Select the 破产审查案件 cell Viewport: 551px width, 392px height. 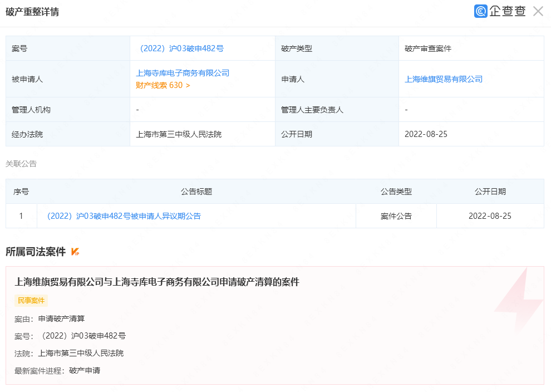(471, 48)
